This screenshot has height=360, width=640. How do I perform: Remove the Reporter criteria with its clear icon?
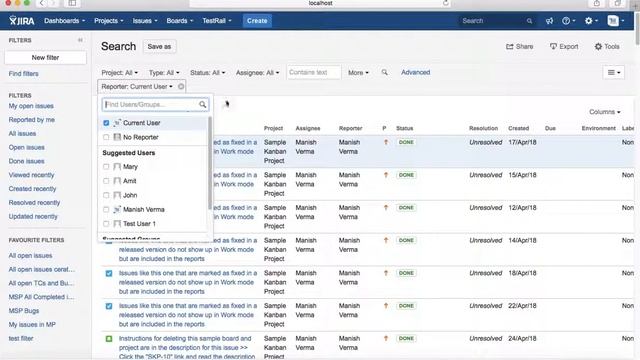(x=181, y=87)
